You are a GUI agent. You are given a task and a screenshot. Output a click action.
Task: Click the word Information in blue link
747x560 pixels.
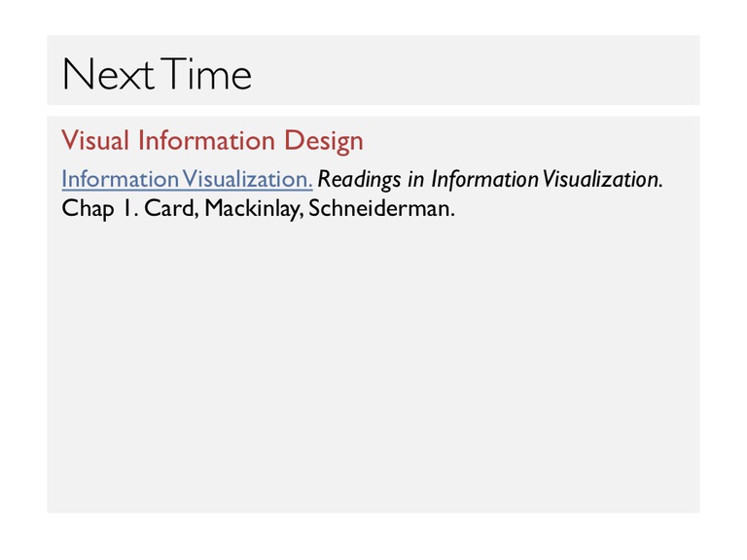[120, 180]
